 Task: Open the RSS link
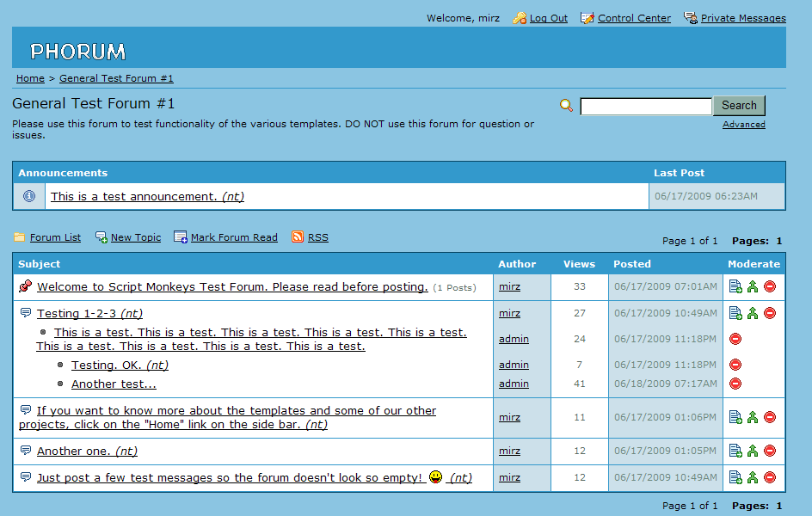pos(318,237)
